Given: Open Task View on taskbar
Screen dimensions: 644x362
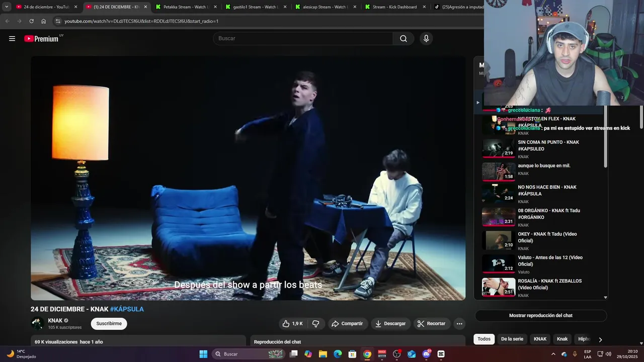Looking at the screenshot, I should coord(294,354).
